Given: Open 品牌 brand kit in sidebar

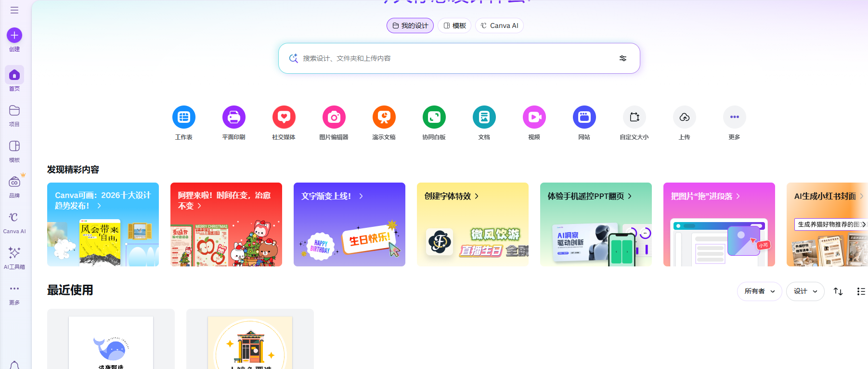Looking at the screenshot, I should (x=14, y=186).
